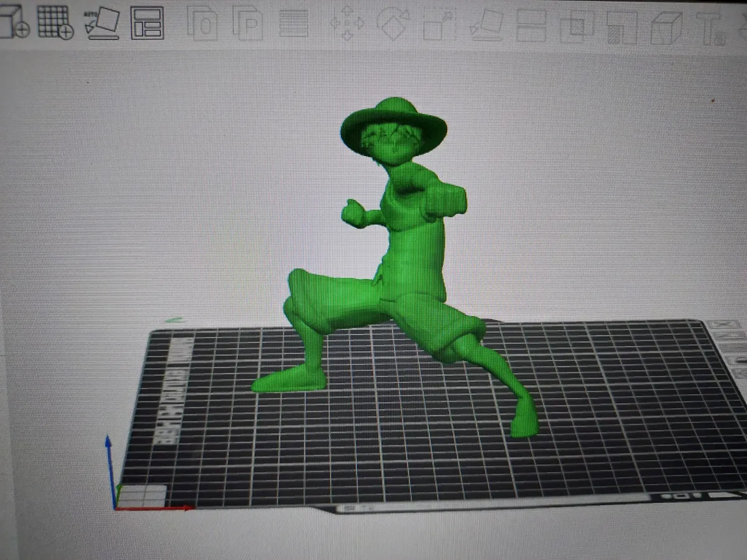Image resolution: width=747 pixels, height=560 pixels.
Task: Split to parts using the P icon
Action: tap(248, 24)
